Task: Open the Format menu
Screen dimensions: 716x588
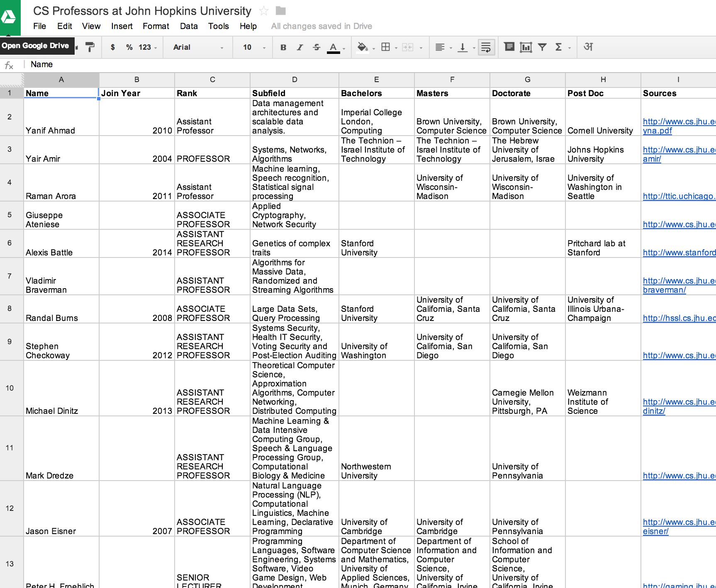Action: [156, 26]
